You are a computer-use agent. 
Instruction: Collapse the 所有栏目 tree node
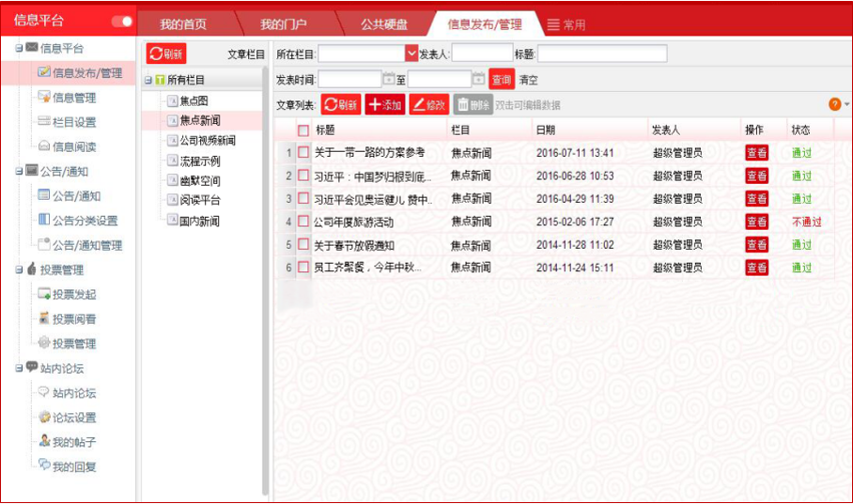(147, 81)
